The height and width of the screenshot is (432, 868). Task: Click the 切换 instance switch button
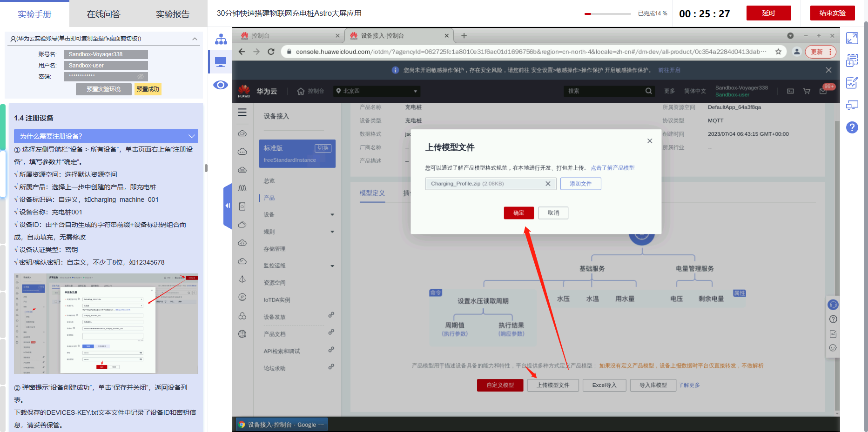click(x=323, y=148)
